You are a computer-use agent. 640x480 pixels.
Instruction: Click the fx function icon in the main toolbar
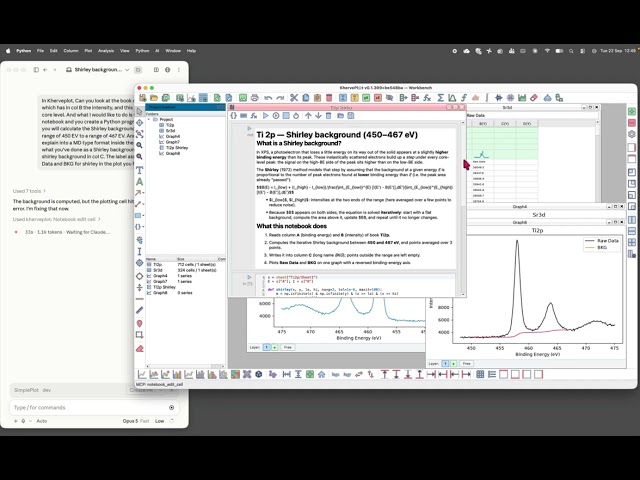pyautogui.click(x=427, y=98)
